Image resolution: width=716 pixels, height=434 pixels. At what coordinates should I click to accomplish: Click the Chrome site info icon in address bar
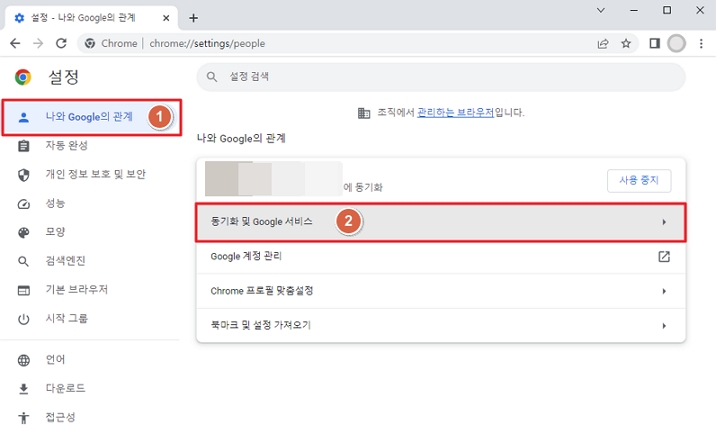(x=90, y=43)
